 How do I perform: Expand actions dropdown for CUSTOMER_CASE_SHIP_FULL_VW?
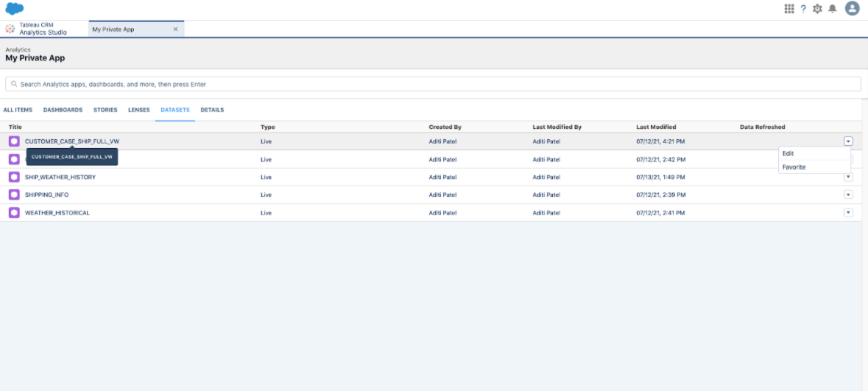click(848, 141)
